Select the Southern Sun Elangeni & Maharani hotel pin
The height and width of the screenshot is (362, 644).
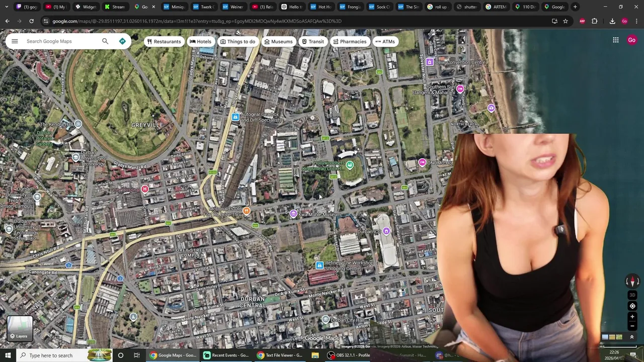(460, 89)
